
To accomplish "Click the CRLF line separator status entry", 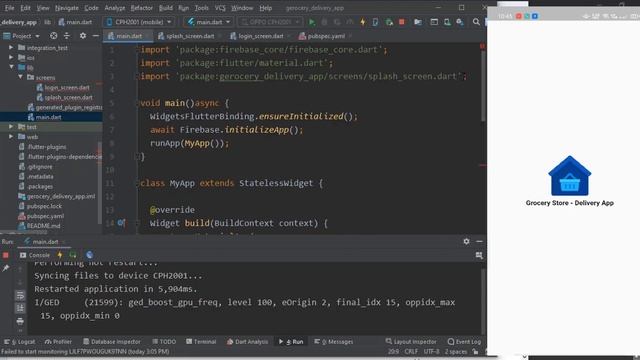I will [411, 351].
